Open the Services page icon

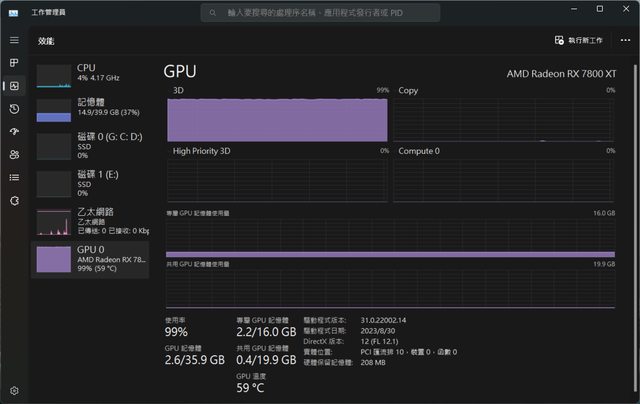click(14, 200)
